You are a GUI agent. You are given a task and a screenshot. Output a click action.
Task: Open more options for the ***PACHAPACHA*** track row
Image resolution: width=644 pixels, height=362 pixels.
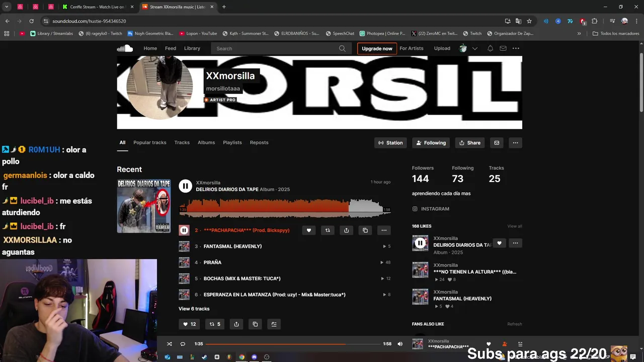[384, 230]
